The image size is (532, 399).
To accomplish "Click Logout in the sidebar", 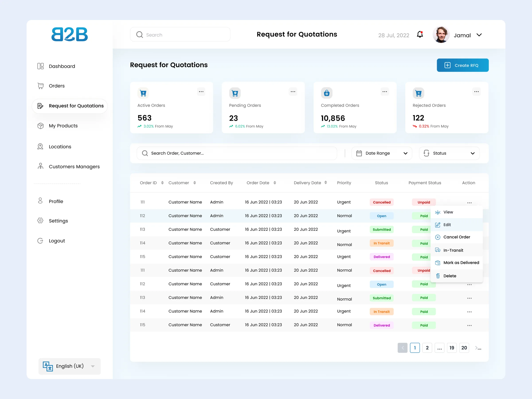I will coord(51,241).
